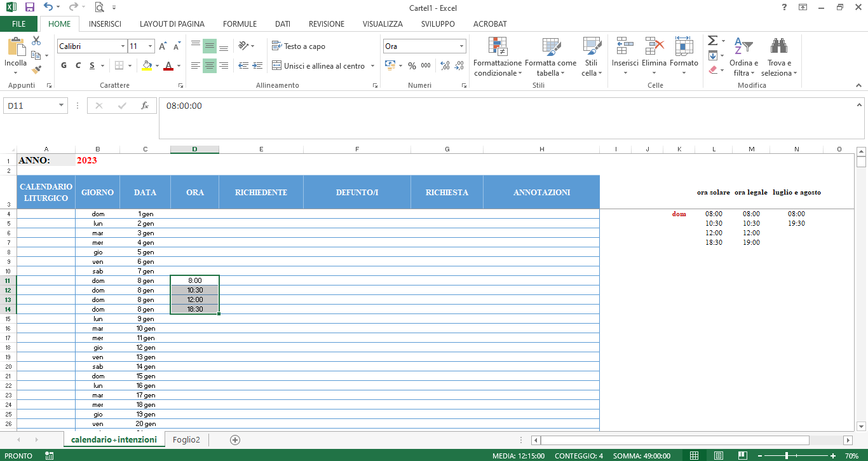Click the orientation text rotation icon
868x461 pixels.
pyautogui.click(x=244, y=46)
